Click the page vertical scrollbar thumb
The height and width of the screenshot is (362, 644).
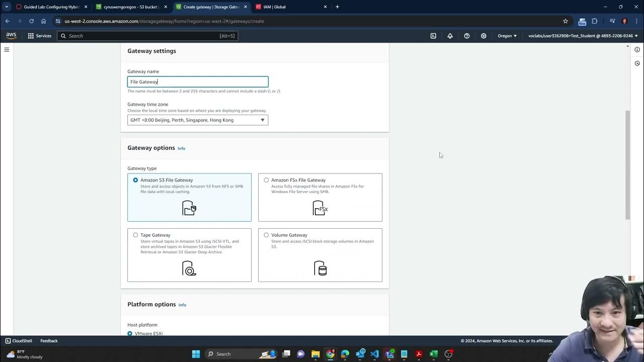pos(627,165)
